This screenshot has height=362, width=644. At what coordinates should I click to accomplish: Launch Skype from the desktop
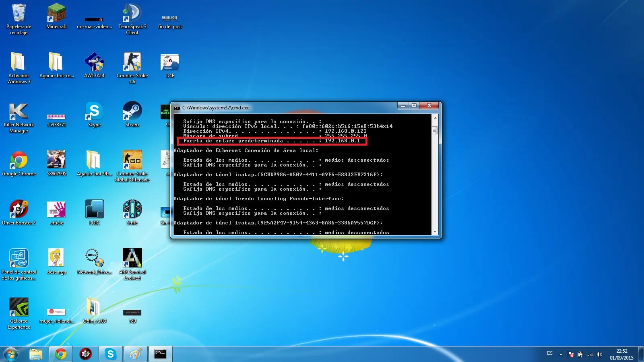(x=94, y=114)
